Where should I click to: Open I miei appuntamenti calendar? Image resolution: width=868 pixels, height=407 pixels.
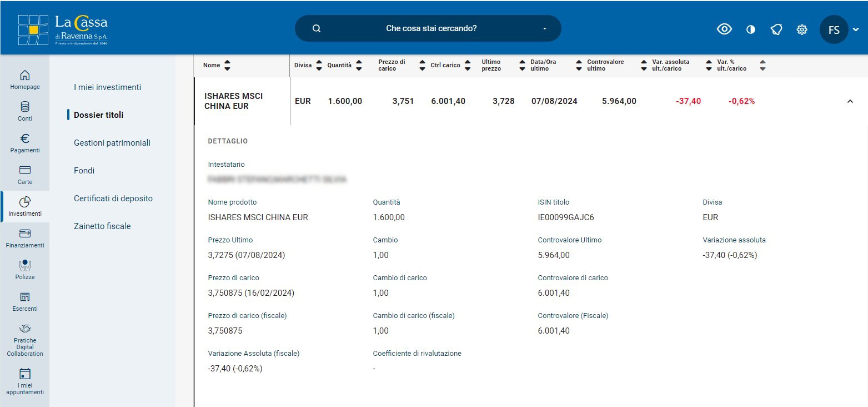click(25, 381)
